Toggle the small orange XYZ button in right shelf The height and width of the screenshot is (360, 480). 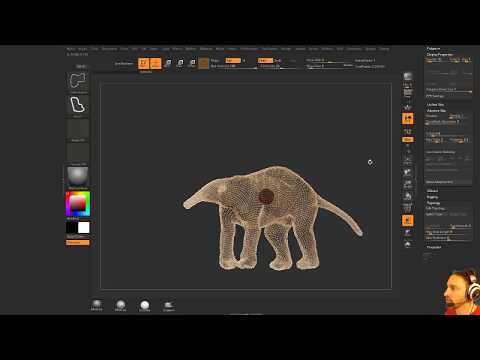point(407,139)
